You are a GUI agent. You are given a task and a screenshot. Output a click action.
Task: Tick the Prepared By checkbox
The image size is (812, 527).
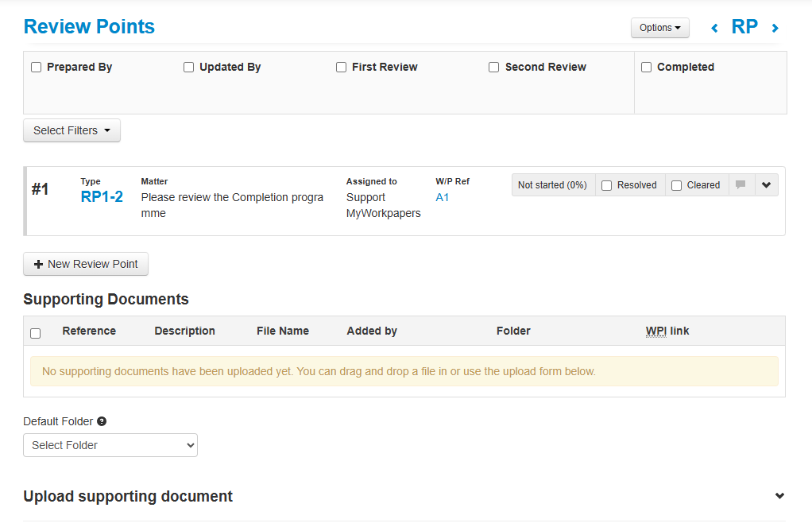coord(37,68)
